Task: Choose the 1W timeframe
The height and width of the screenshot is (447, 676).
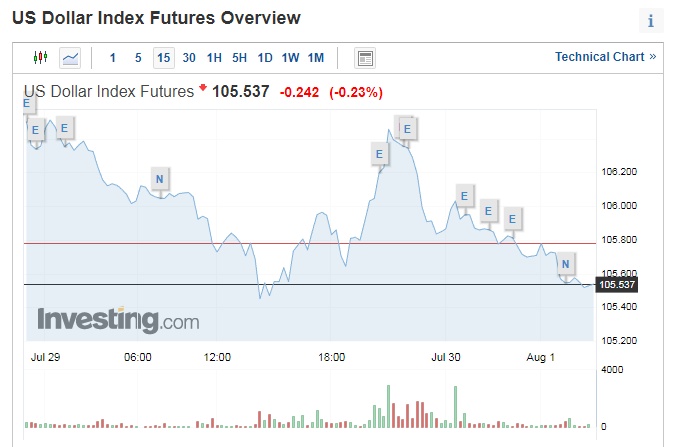Action: (x=290, y=58)
